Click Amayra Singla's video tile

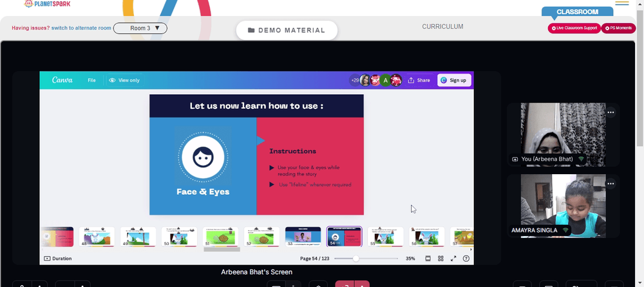[x=563, y=206]
